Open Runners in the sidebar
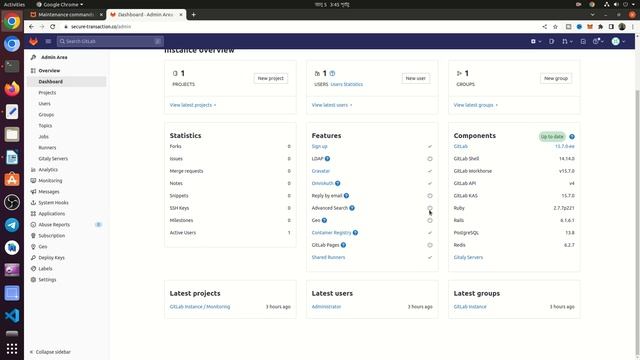This screenshot has height=360, width=640. click(x=47, y=148)
